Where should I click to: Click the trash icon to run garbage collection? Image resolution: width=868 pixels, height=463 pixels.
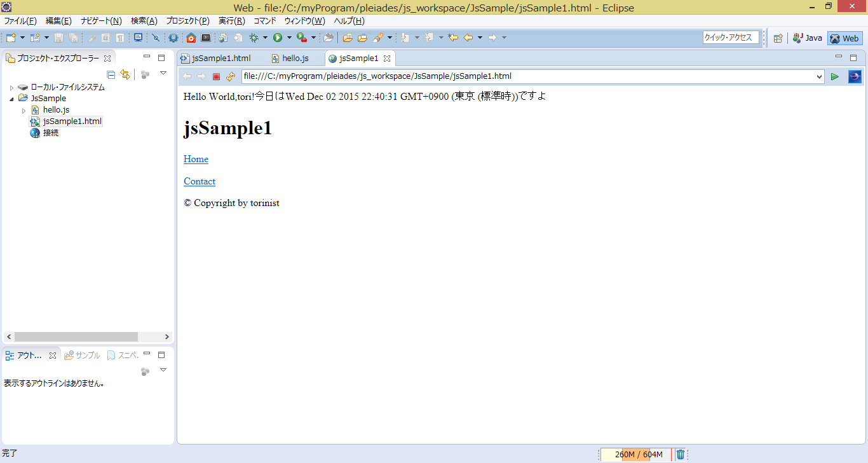coord(680,454)
